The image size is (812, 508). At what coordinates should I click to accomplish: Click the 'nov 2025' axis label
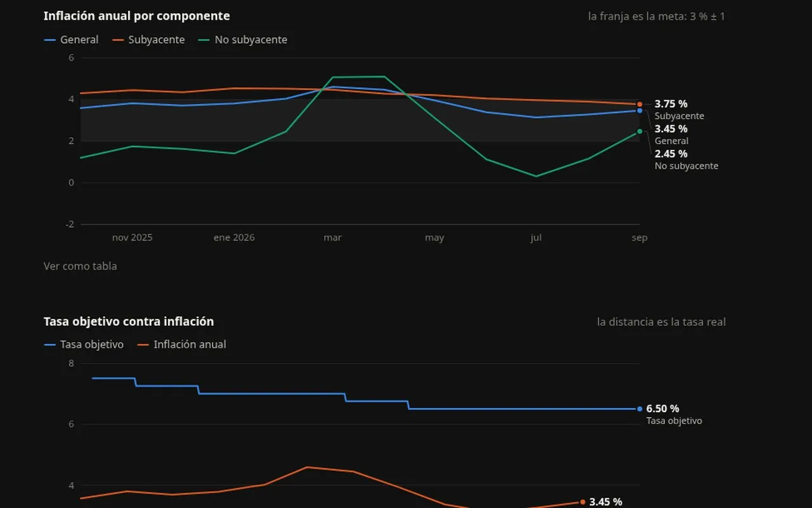(x=133, y=237)
